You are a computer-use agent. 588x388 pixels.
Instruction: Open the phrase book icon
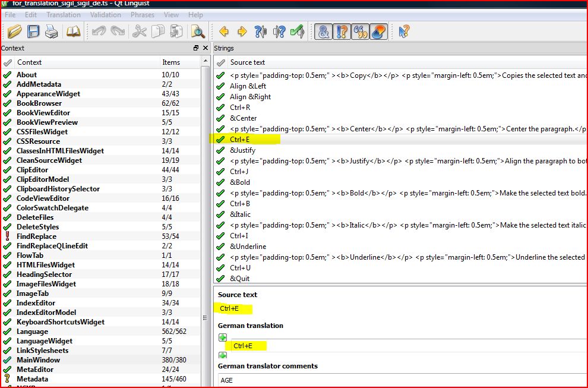pos(74,31)
